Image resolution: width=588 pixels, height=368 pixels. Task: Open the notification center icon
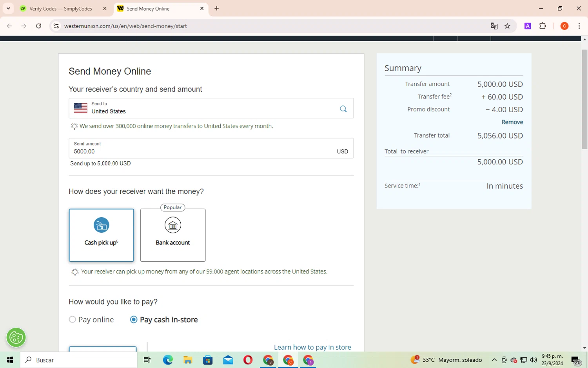(575, 360)
